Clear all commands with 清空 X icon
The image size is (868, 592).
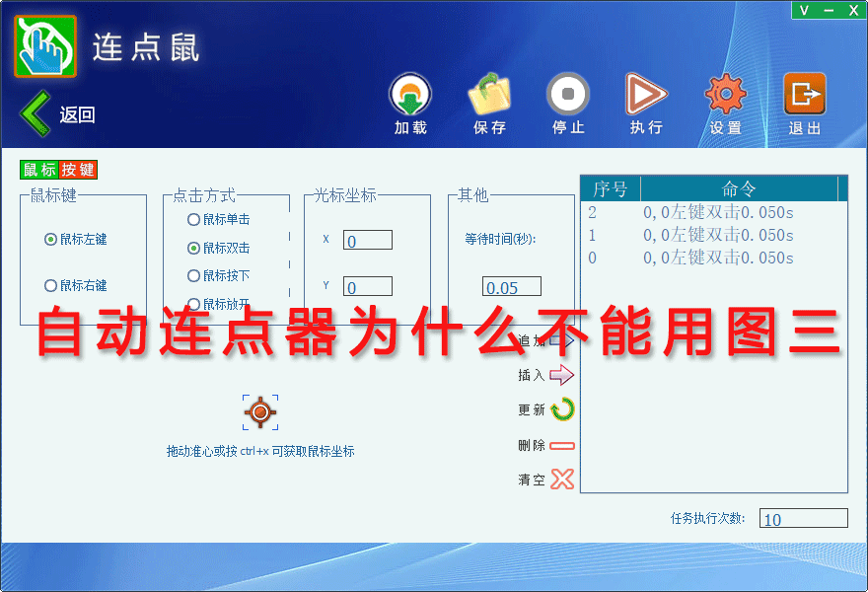[562, 480]
